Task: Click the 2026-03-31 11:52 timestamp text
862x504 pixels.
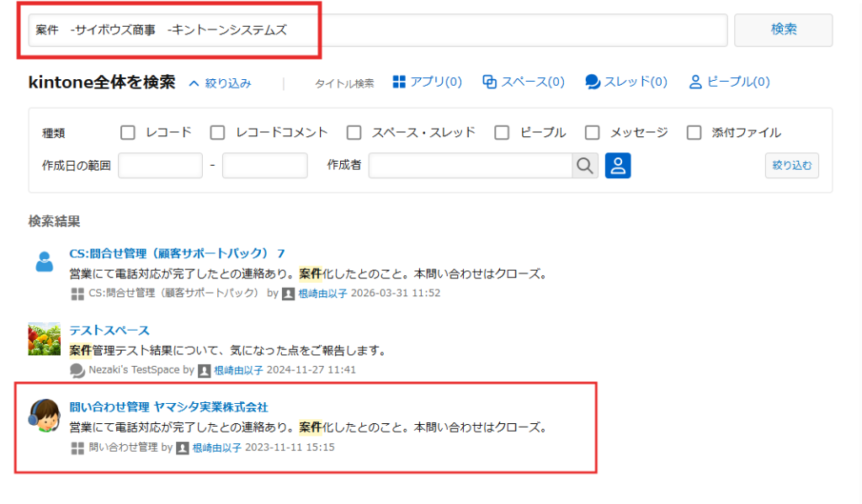Action: [396, 293]
